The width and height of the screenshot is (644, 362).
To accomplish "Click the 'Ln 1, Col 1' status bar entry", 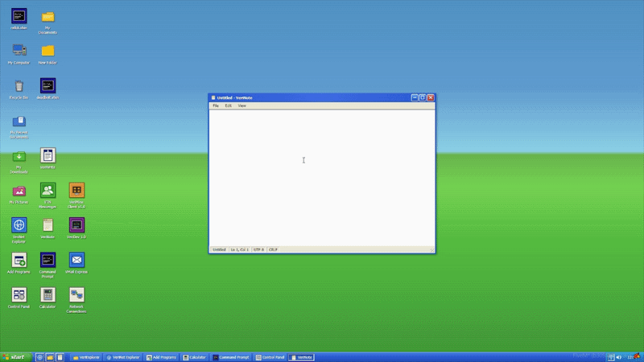I will (x=239, y=249).
